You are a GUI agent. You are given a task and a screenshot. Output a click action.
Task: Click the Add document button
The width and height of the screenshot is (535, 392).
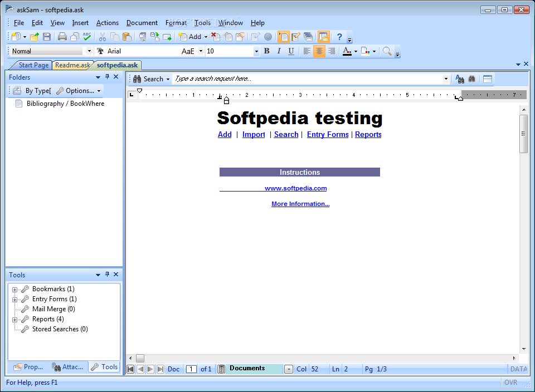tap(191, 37)
